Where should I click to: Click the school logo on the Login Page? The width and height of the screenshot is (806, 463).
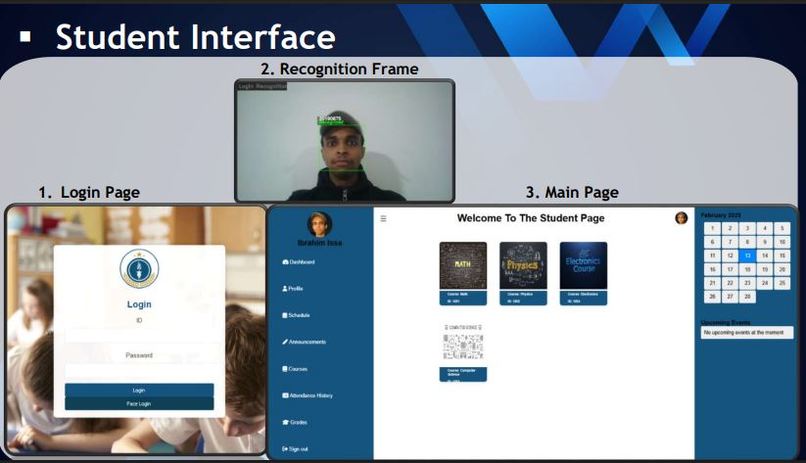pos(139,269)
